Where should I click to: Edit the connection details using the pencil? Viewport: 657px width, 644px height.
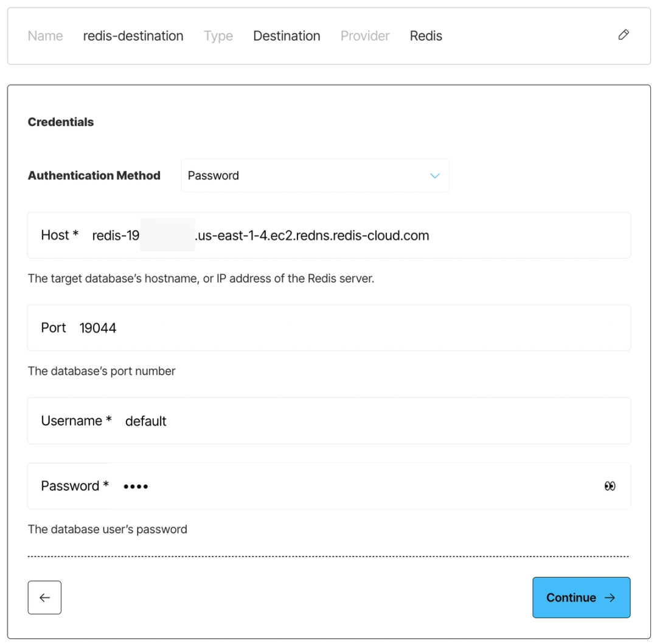(x=624, y=35)
